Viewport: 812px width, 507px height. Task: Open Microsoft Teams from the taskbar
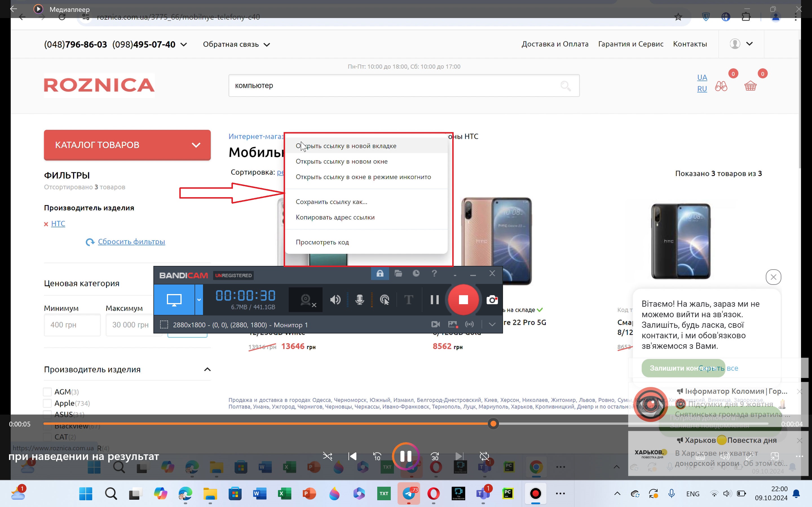[x=483, y=493]
